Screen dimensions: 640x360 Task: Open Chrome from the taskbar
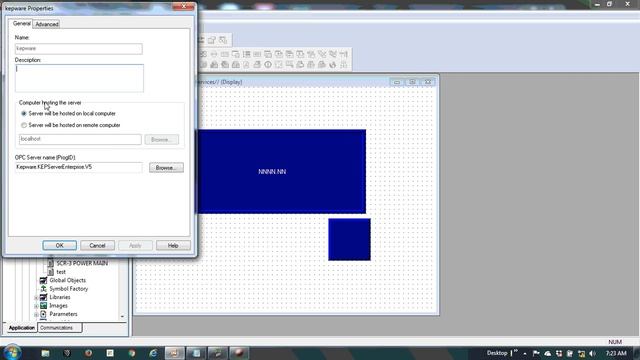[x=132, y=353]
